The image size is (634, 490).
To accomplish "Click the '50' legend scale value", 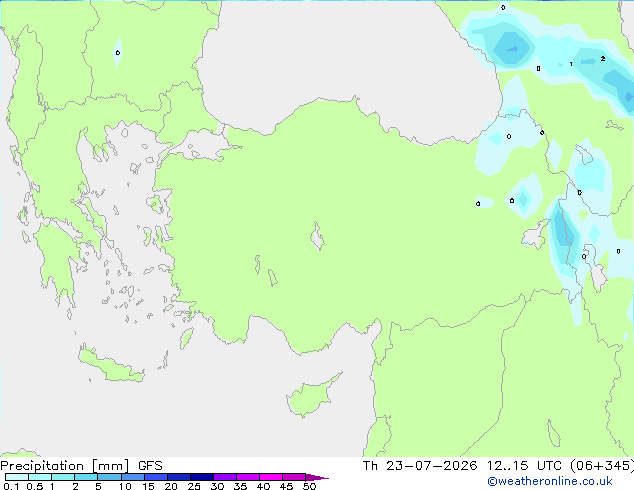I will (x=310, y=486).
